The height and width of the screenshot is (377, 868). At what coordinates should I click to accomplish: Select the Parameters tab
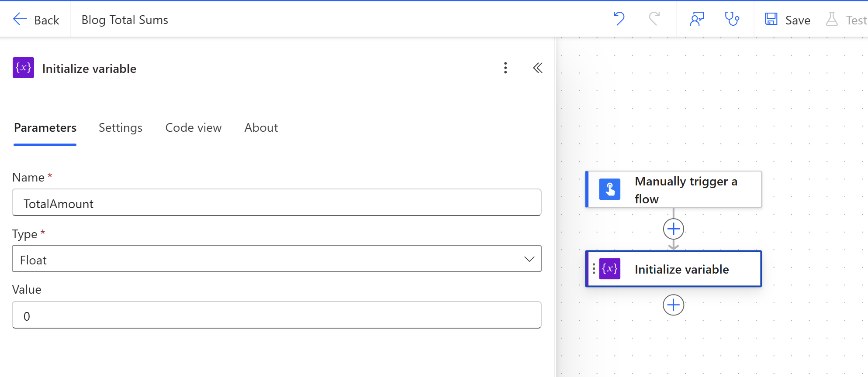(45, 128)
